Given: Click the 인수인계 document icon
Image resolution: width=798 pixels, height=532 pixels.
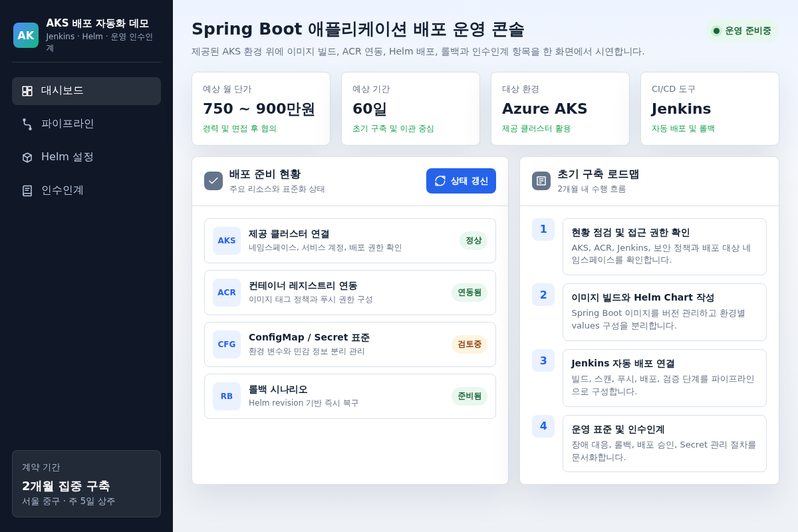Looking at the screenshot, I should coord(27,191).
